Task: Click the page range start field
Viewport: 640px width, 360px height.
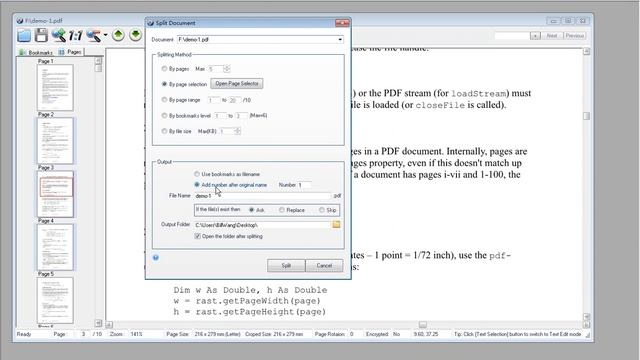Action: (x=213, y=100)
